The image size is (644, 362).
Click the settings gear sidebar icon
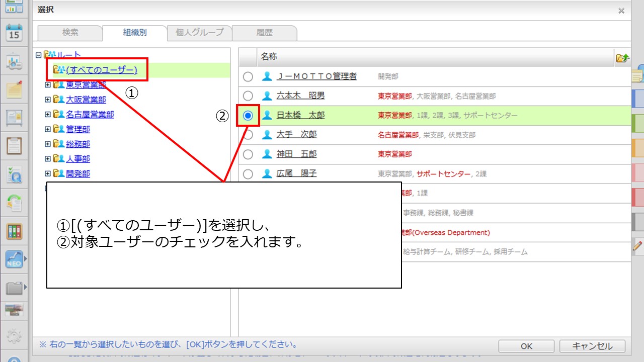point(14,335)
